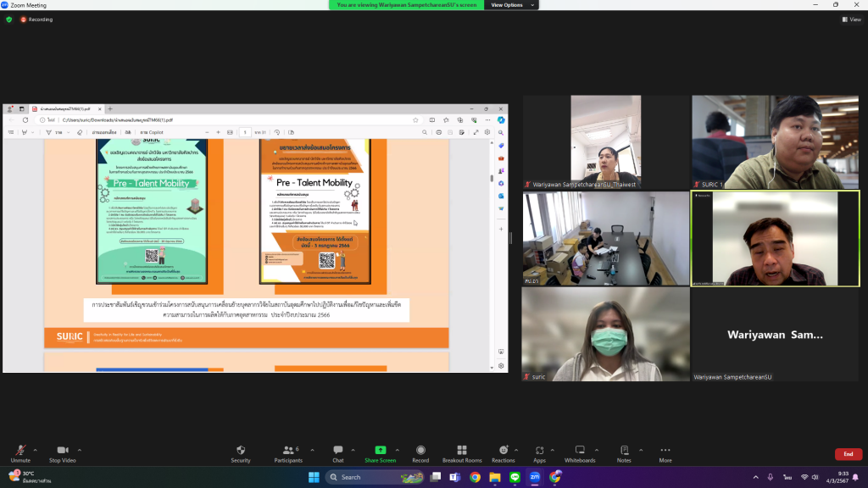
Task: Open Zoom Security options
Action: pyautogui.click(x=240, y=454)
